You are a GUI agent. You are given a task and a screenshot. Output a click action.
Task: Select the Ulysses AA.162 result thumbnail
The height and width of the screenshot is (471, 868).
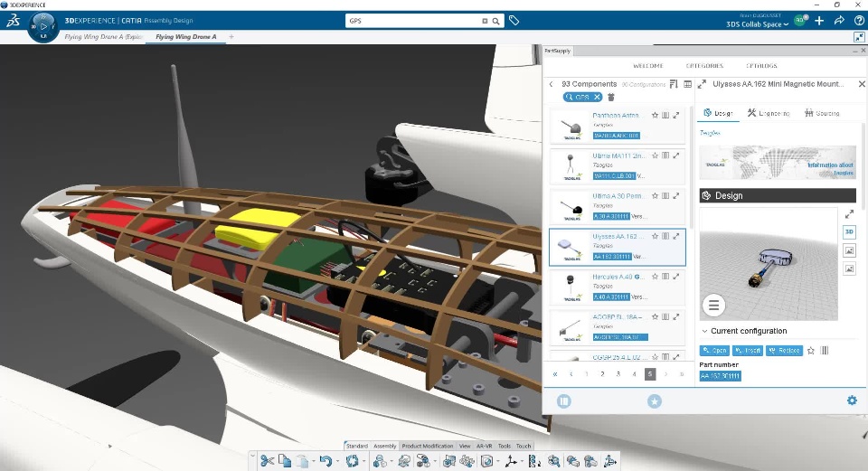point(571,247)
